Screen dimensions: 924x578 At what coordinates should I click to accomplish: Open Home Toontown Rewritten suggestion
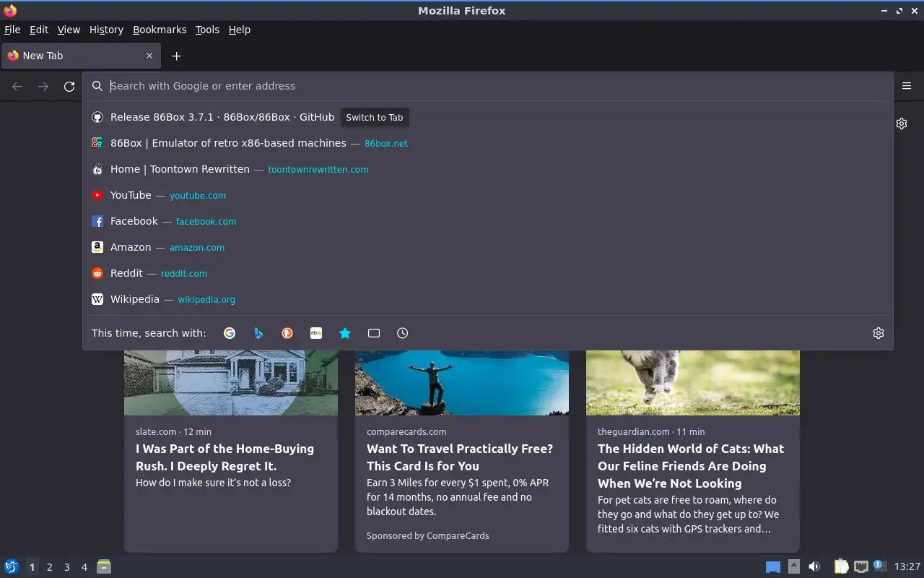pyautogui.click(x=488, y=169)
